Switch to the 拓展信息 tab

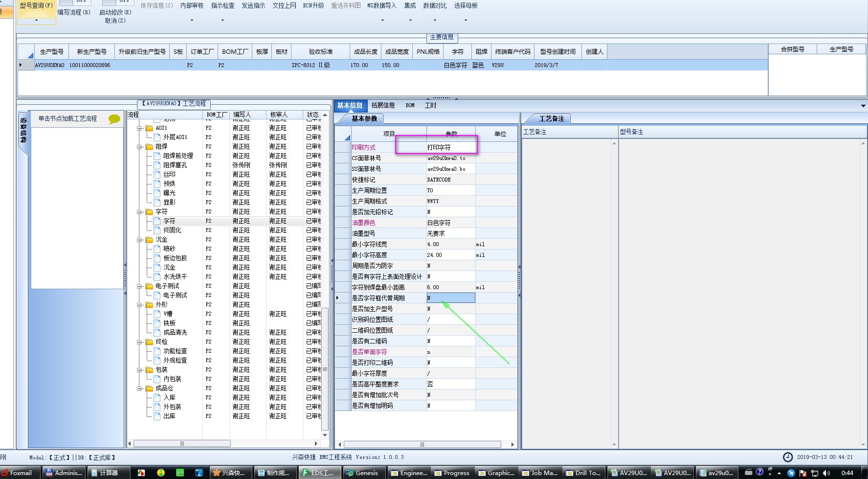[383, 105]
